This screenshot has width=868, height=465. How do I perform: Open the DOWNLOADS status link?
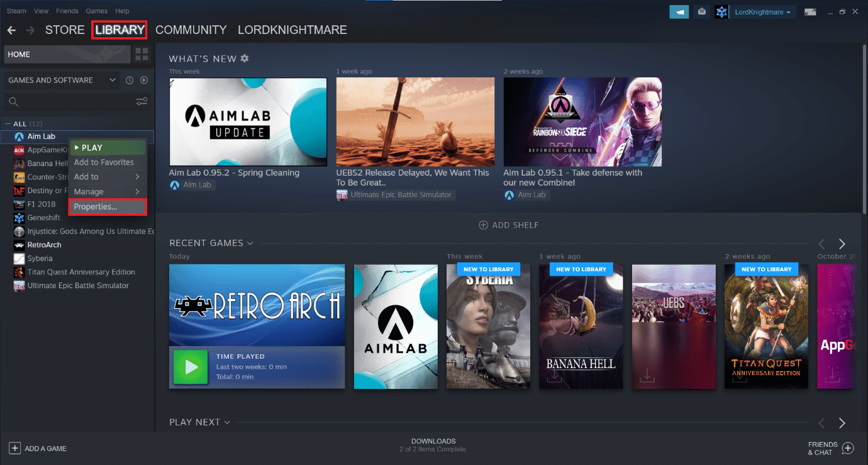[433, 445]
